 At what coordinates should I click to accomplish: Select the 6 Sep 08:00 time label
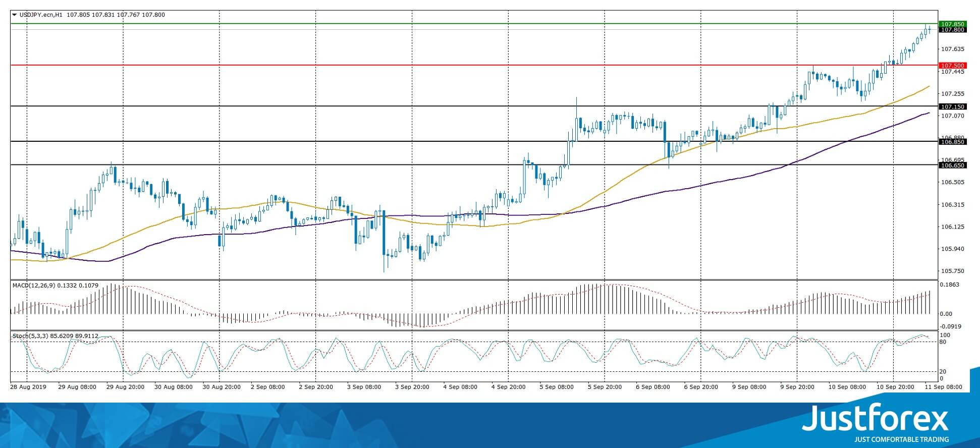pyautogui.click(x=653, y=387)
